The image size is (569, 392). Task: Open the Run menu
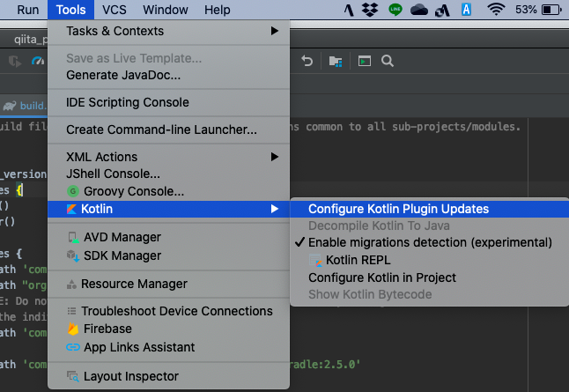28,10
